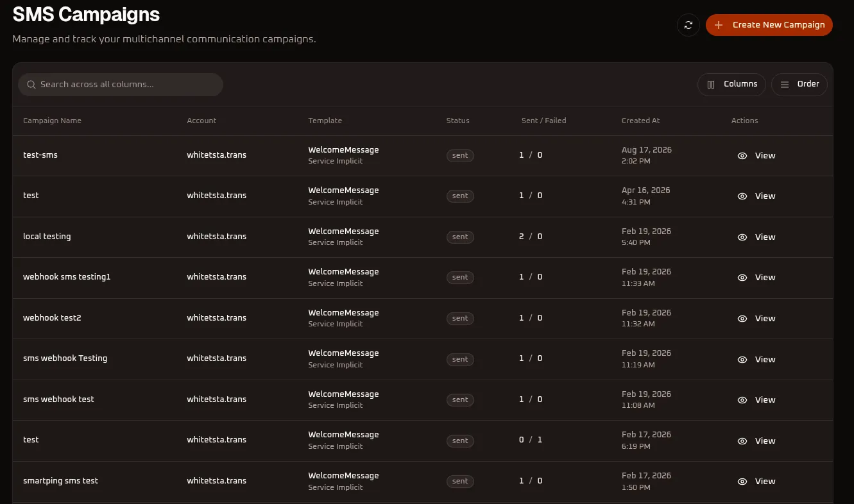Click the 0 / 1 sent/failed value

tap(531, 440)
